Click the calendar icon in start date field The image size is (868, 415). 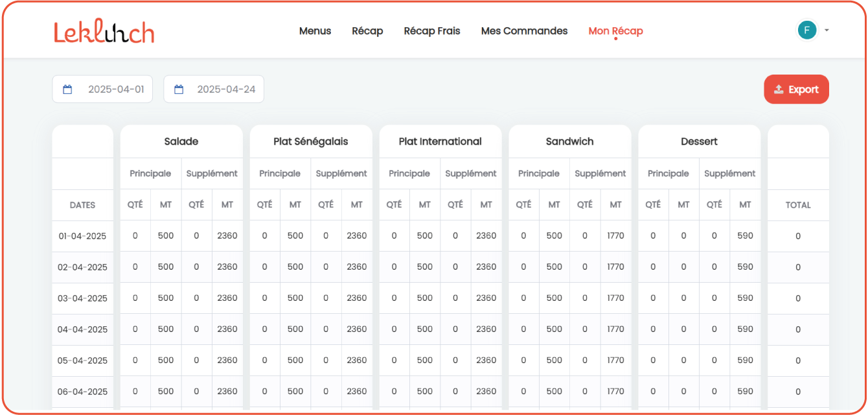[67, 89]
